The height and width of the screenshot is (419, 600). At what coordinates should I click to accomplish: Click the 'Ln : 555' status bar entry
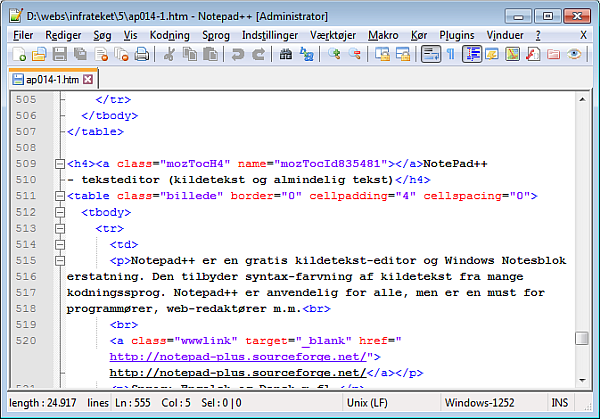[x=133, y=403]
